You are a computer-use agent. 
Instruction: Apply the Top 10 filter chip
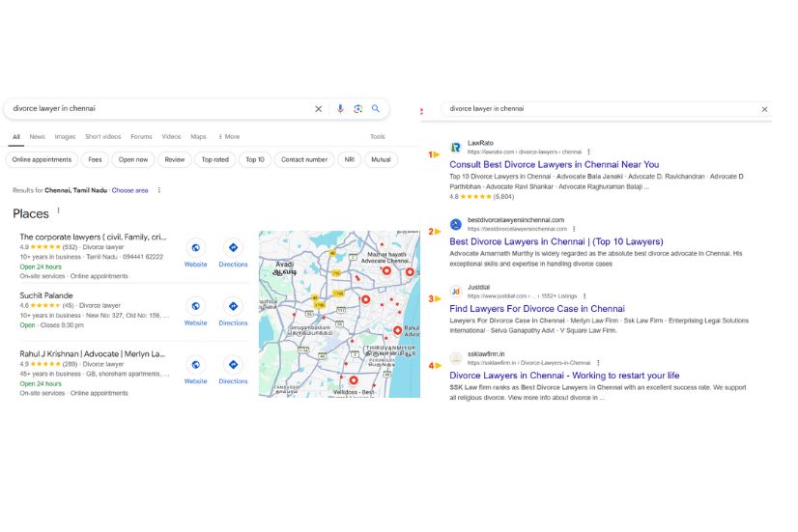coord(255,159)
